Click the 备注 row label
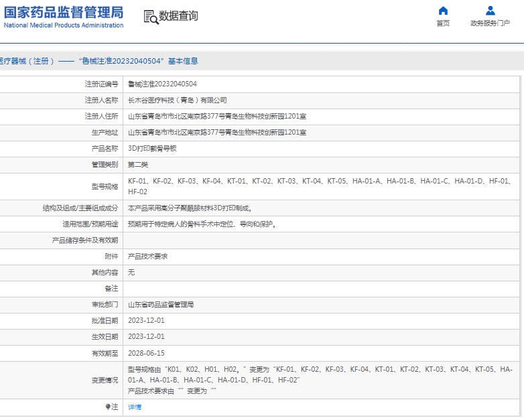The width and height of the screenshot is (524, 420). point(111,288)
